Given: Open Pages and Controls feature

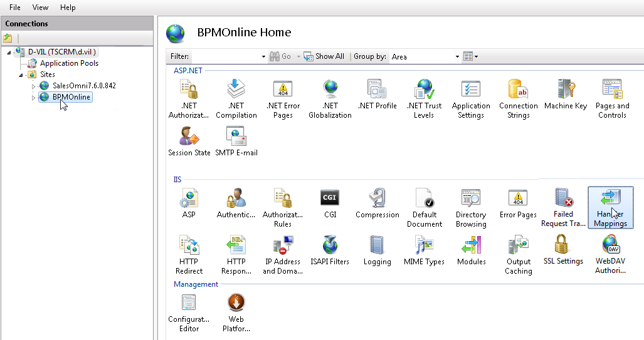Looking at the screenshot, I should [x=612, y=100].
